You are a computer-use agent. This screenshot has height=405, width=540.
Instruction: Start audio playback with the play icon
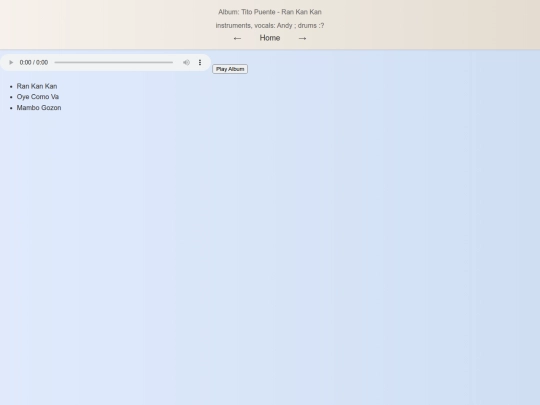(11, 62)
